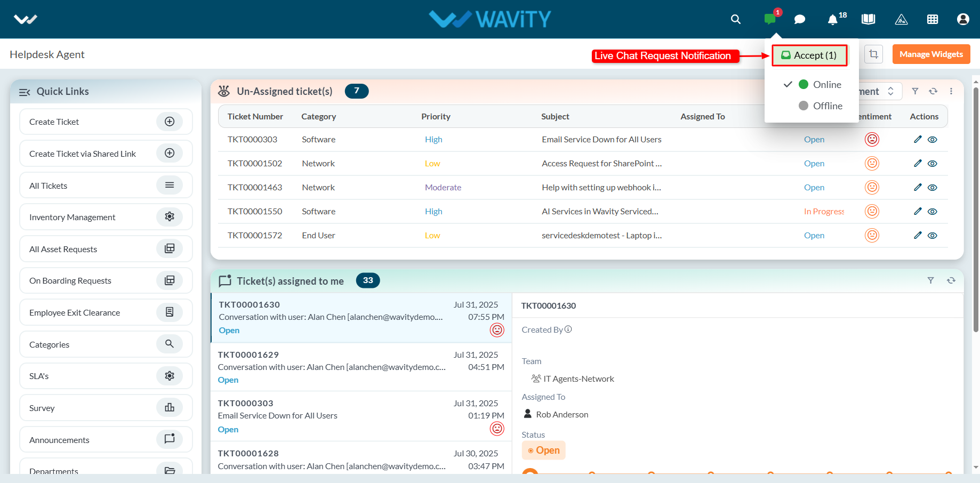980x483 pixels.
Task: Click the Manage Widgets button
Action: tap(931, 54)
